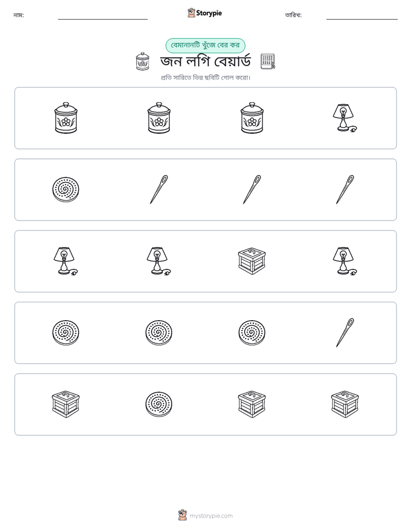Select the first lamp in row three
This screenshot has width=411, height=532.
point(66,261)
